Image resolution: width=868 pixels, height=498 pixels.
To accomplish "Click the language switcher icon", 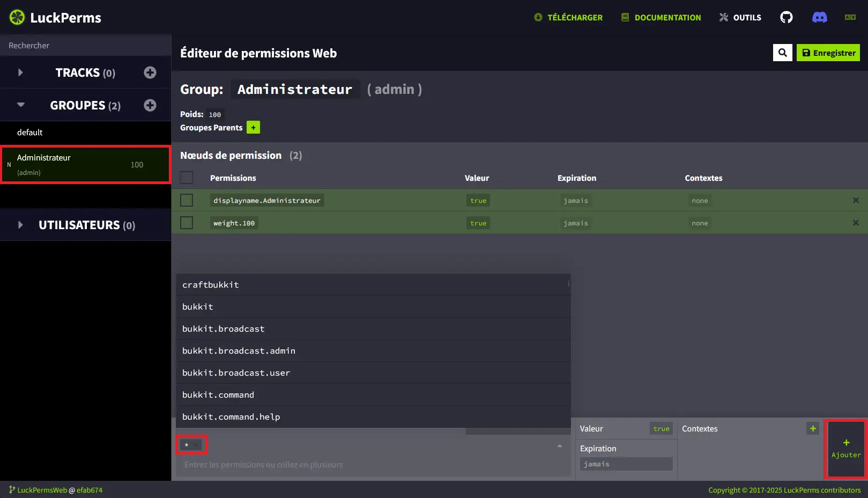I will tap(850, 17).
